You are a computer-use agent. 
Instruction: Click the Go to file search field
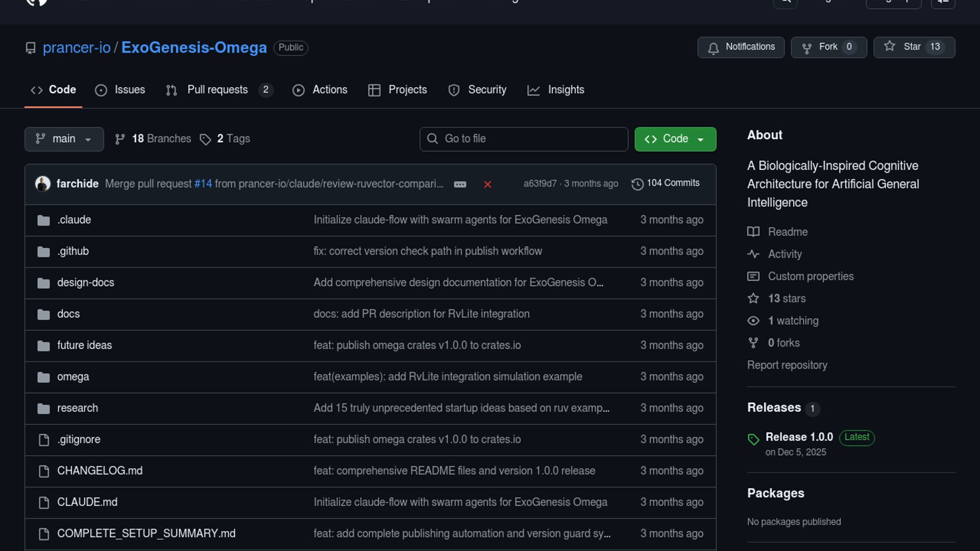point(524,139)
